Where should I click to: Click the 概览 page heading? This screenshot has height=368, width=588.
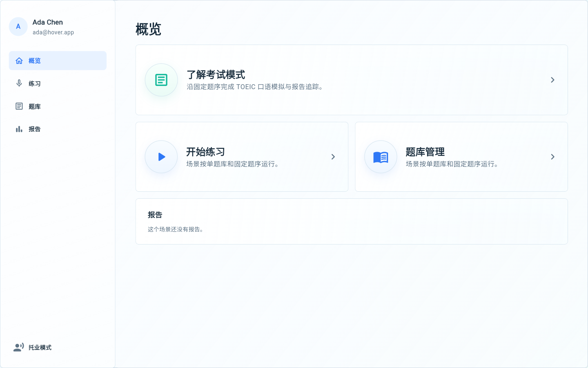(x=148, y=29)
